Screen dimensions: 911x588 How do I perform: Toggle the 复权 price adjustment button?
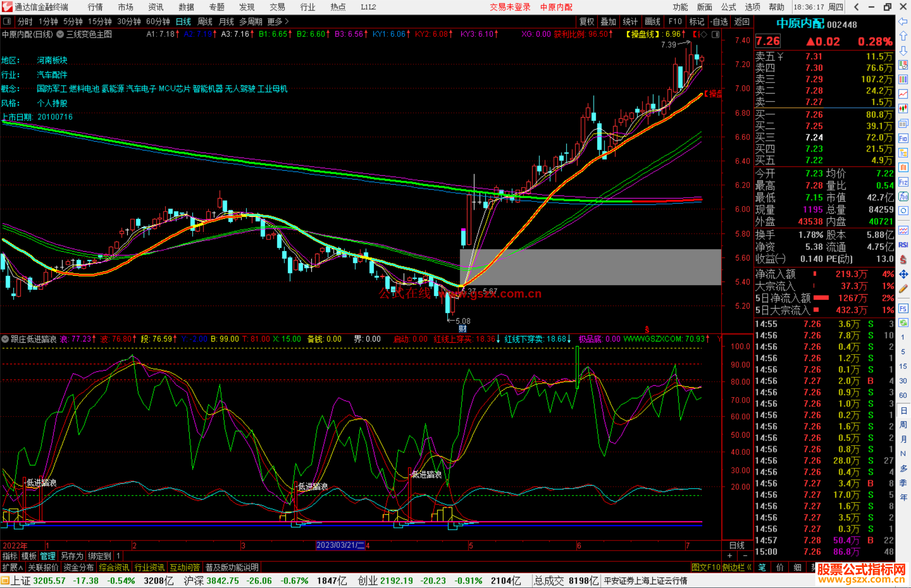point(587,21)
